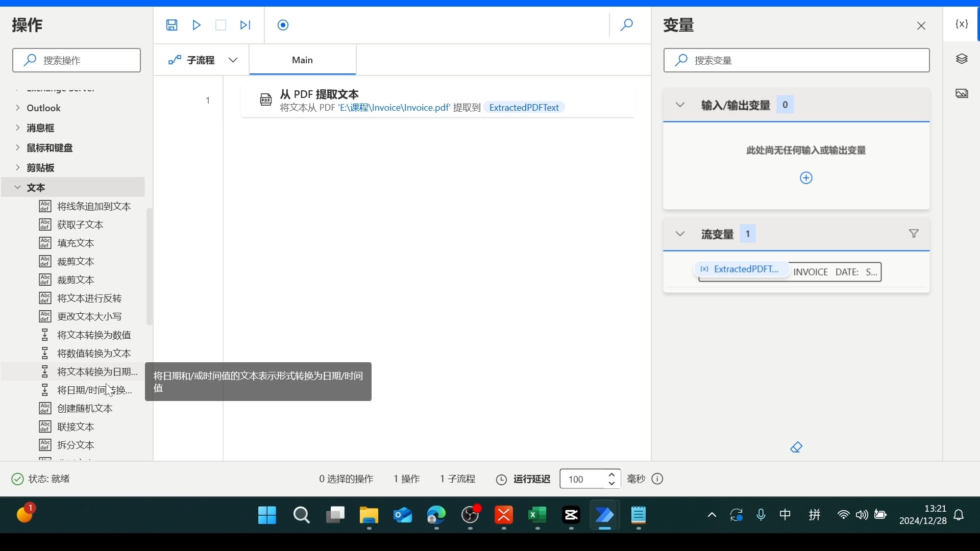Viewport: 980px width, 551px height.
Task: Run the flow with play button
Action: click(x=197, y=25)
